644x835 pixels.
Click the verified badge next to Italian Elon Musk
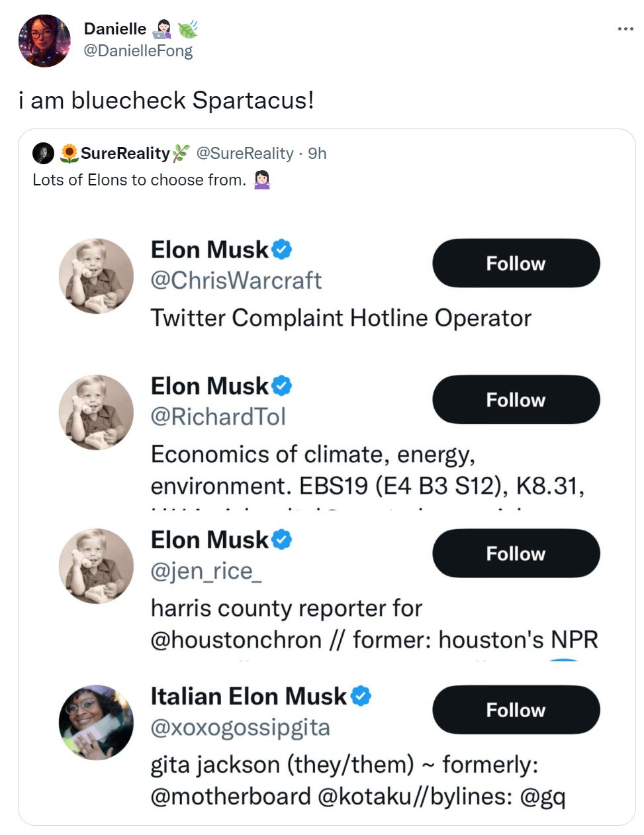pos(361,696)
